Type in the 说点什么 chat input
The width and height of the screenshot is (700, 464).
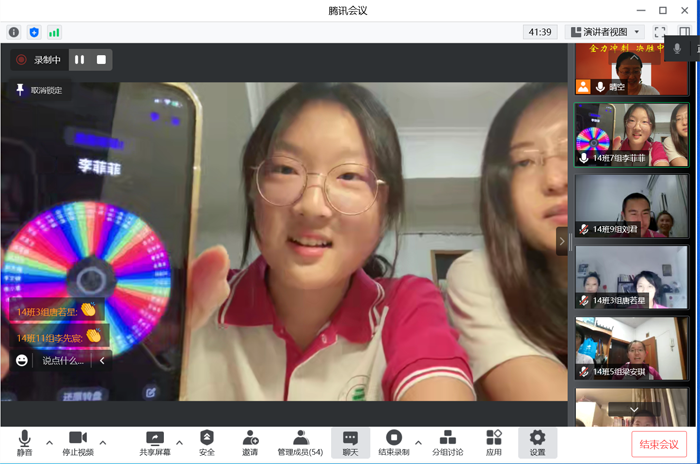(62, 360)
